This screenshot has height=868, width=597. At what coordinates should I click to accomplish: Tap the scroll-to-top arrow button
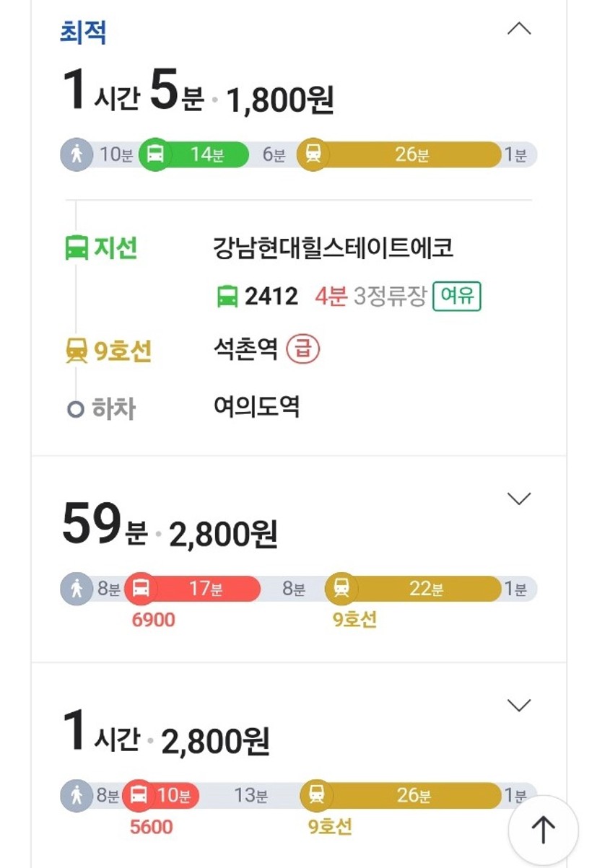[x=543, y=830]
